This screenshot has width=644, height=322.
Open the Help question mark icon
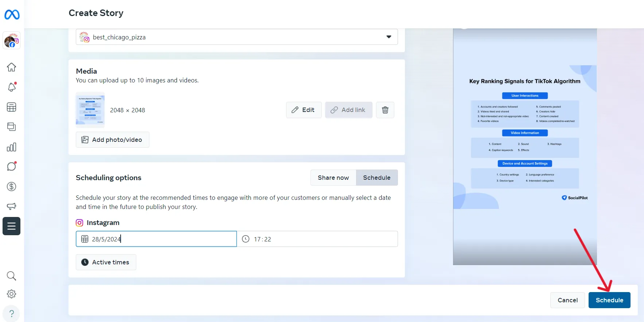(12, 314)
